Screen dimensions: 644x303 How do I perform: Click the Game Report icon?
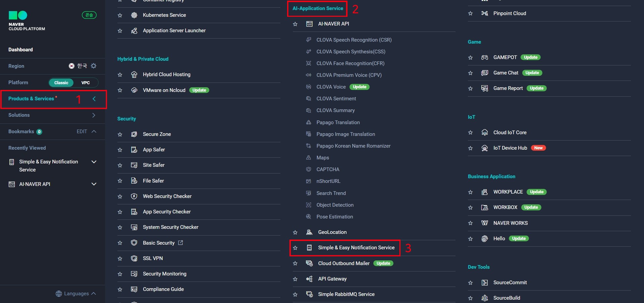pyautogui.click(x=485, y=88)
